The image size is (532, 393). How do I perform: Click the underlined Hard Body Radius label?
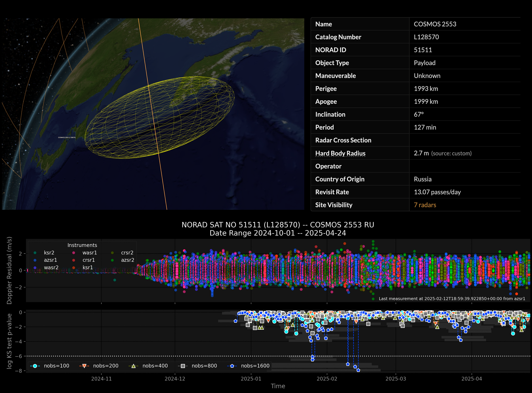point(340,153)
